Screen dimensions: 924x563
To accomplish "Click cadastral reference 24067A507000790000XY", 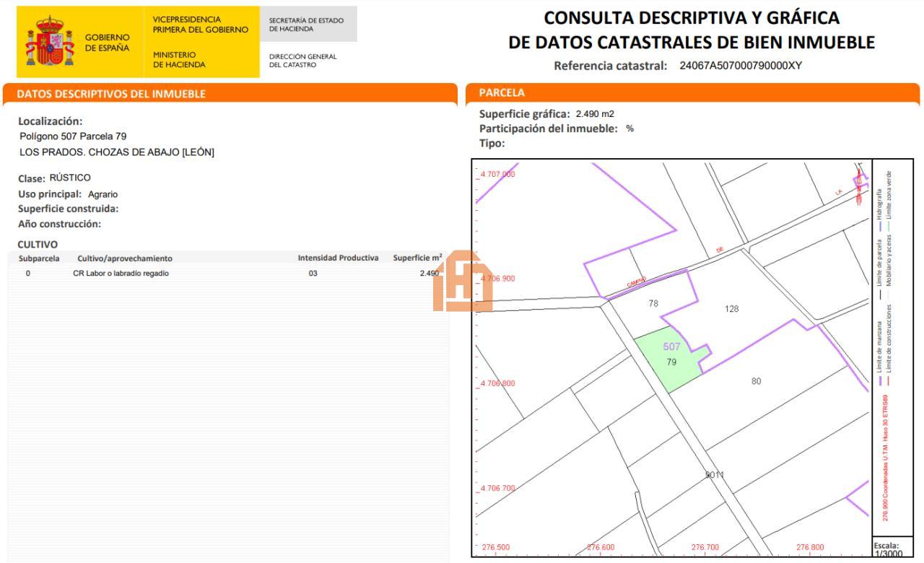I will 741,66.
